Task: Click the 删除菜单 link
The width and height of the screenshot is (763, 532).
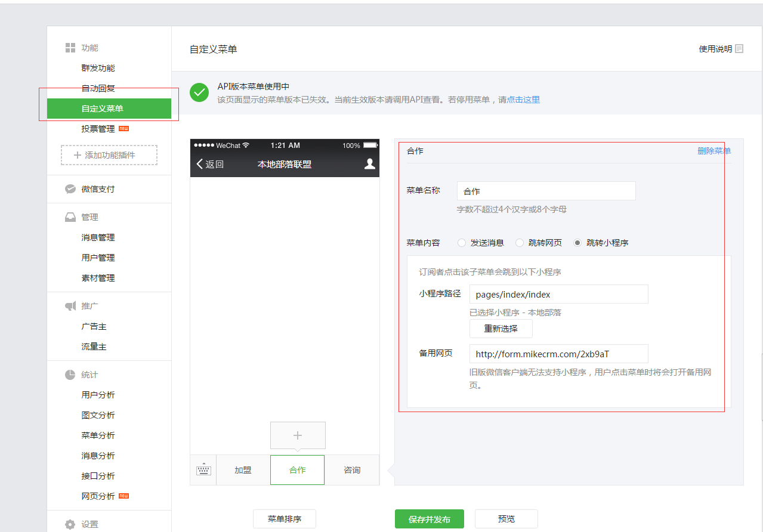Action: pyautogui.click(x=714, y=151)
